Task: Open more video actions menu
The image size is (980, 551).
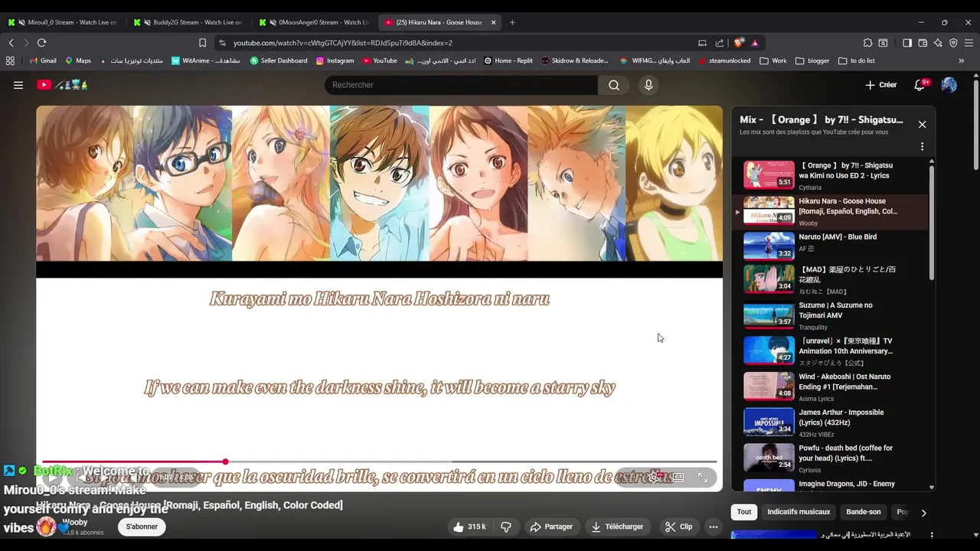Action: (x=714, y=527)
